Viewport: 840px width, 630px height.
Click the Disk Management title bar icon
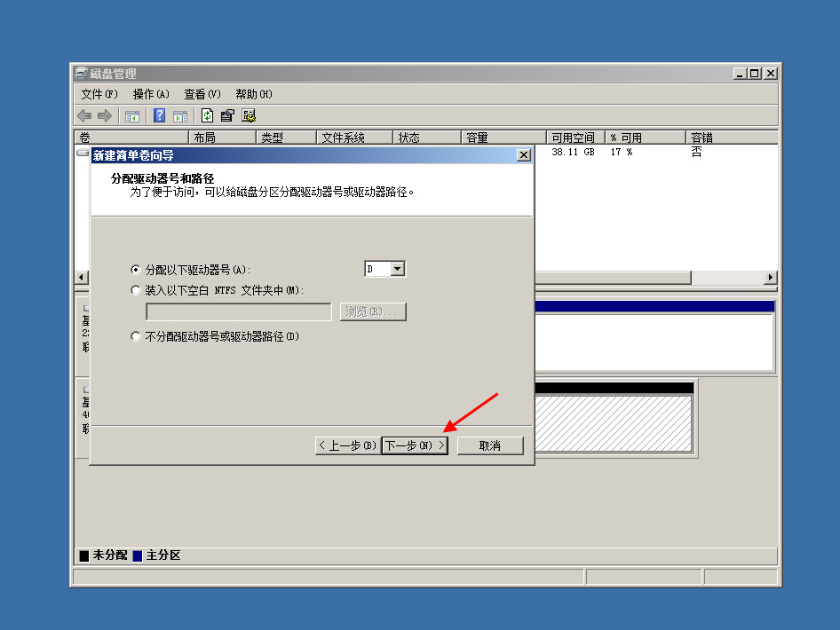[81, 74]
